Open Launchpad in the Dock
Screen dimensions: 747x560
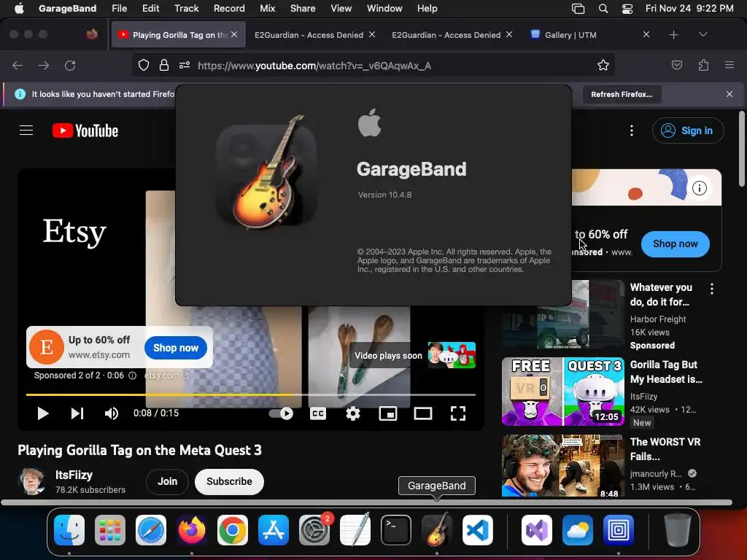pos(110,530)
